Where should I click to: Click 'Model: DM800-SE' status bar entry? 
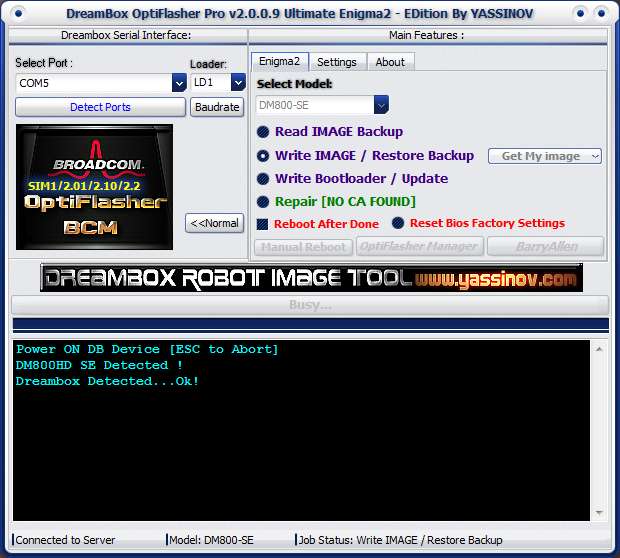[211, 540]
